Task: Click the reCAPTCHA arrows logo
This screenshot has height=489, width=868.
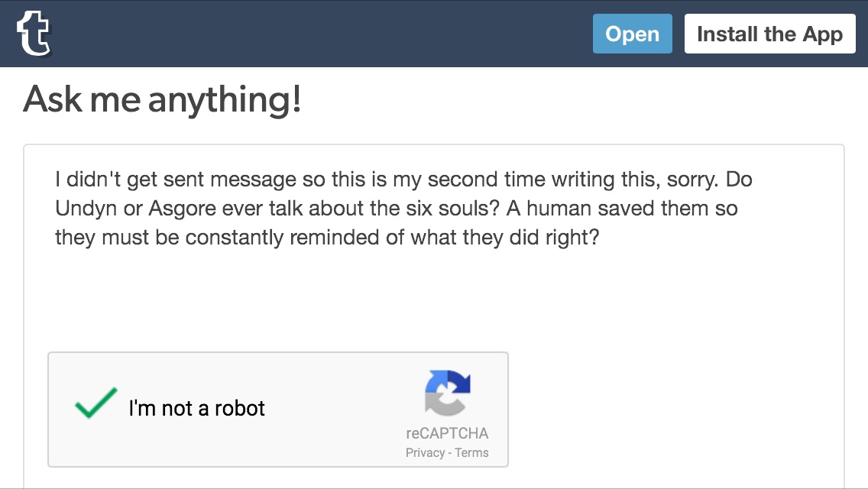Action: [447, 393]
